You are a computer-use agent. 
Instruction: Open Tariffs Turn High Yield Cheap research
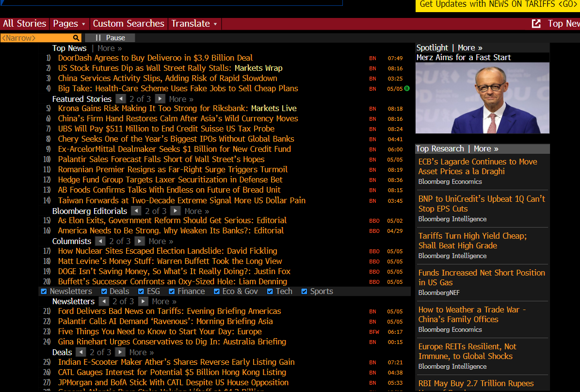pyautogui.click(x=472, y=241)
